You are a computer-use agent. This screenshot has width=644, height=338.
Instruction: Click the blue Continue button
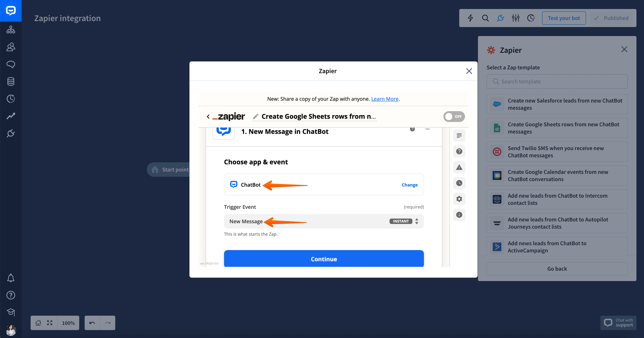(x=324, y=259)
